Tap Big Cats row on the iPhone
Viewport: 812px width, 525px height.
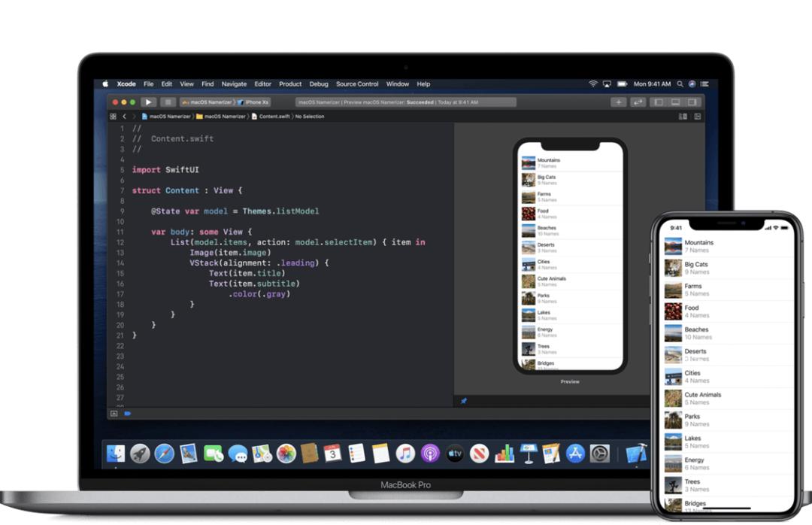[728, 268]
